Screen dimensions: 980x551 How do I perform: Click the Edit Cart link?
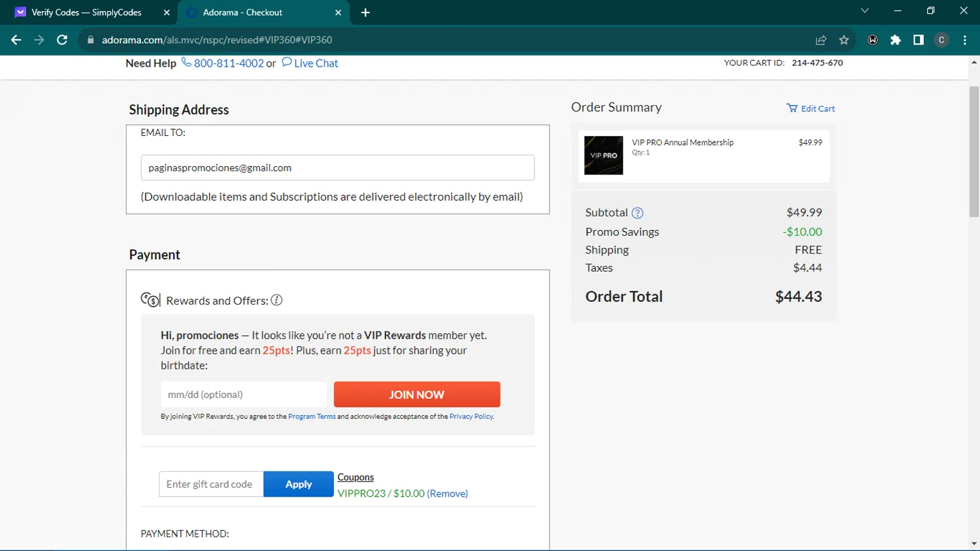click(811, 109)
